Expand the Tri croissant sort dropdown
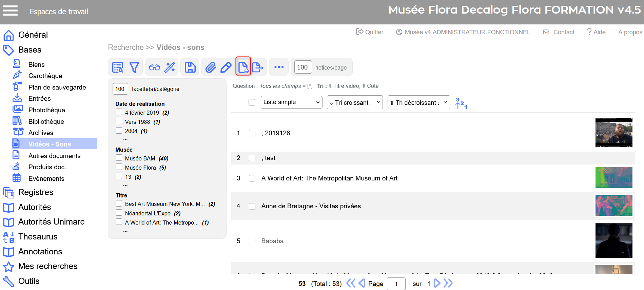The height and width of the screenshot is (290, 644). pyautogui.click(x=354, y=102)
